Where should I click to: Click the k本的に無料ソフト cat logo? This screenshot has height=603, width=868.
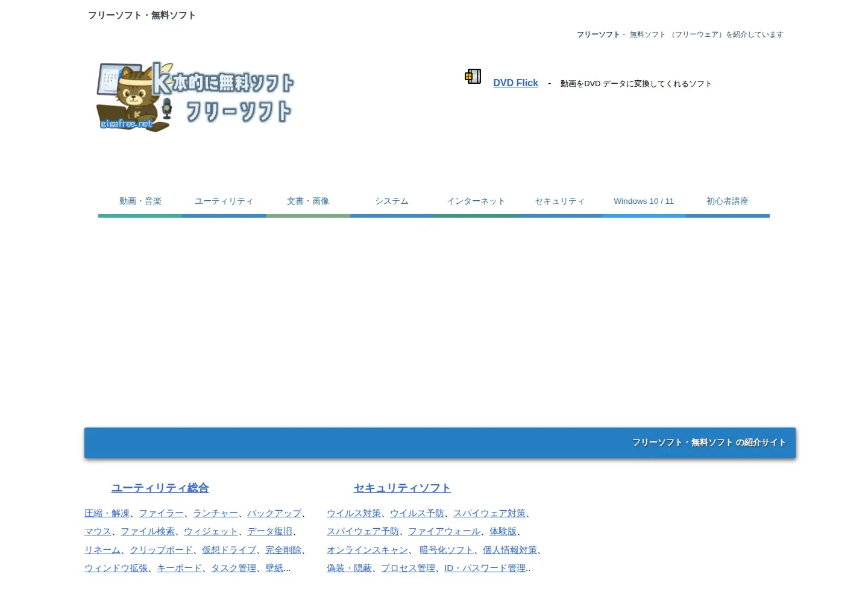(x=195, y=96)
